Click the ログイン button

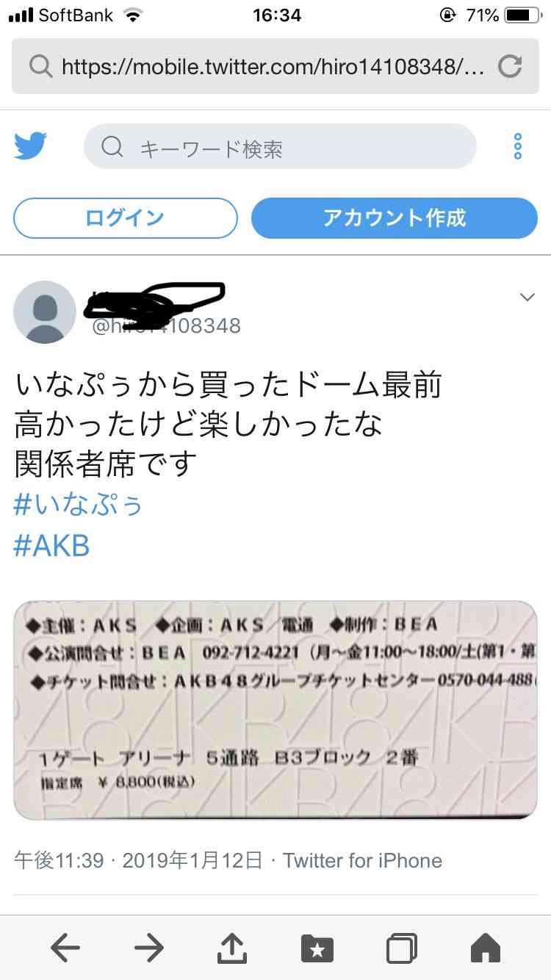click(x=126, y=218)
